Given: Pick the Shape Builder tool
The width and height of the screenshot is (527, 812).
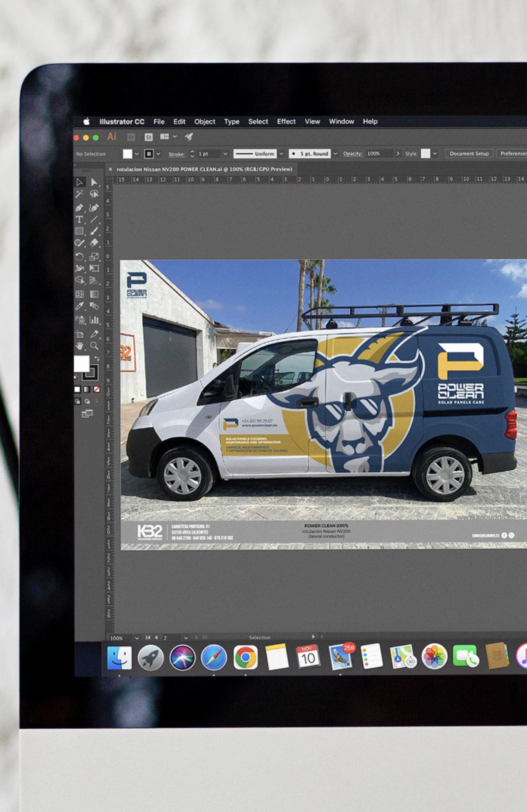Looking at the screenshot, I should click(x=79, y=280).
